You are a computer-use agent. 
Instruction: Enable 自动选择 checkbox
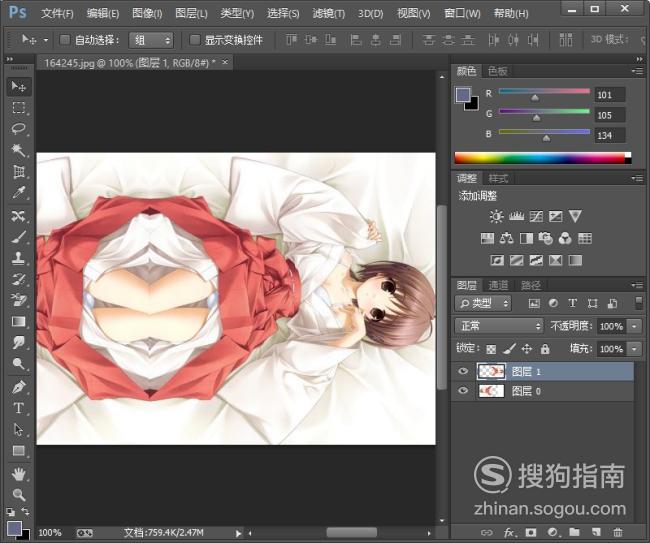pyautogui.click(x=64, y=40)
